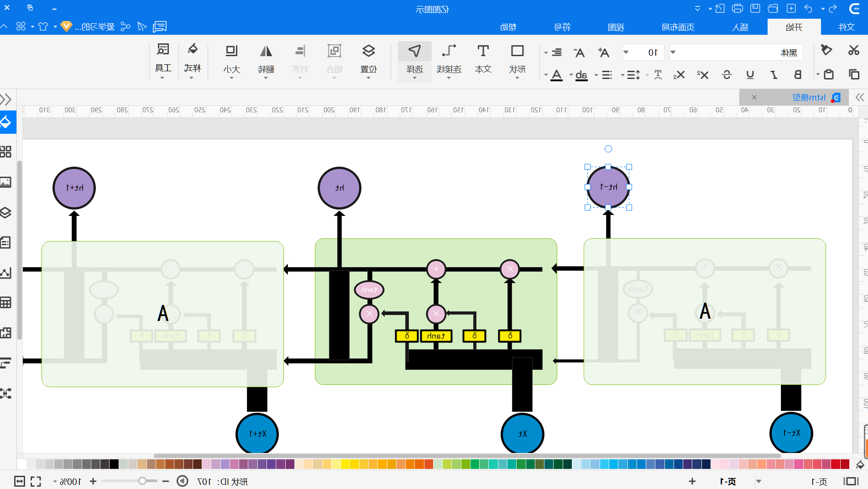Click the 样式 style button
The height and width of the screenshot is (489, 868).
click(192, 61)
